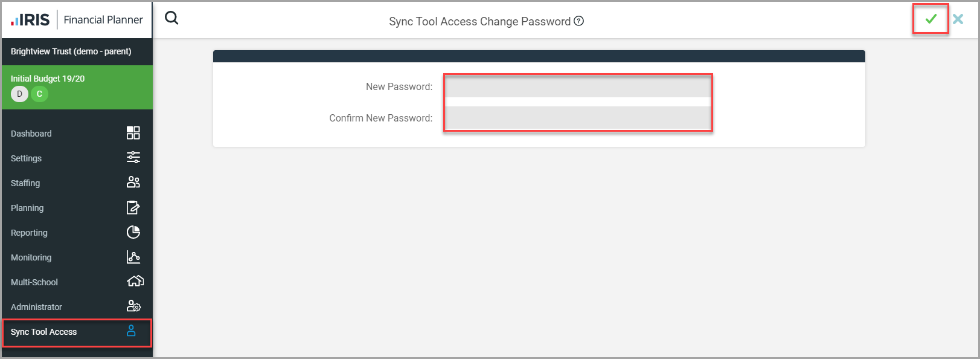Open help icon beside Change Password title
980x359 pixels.
coord(579,21)
